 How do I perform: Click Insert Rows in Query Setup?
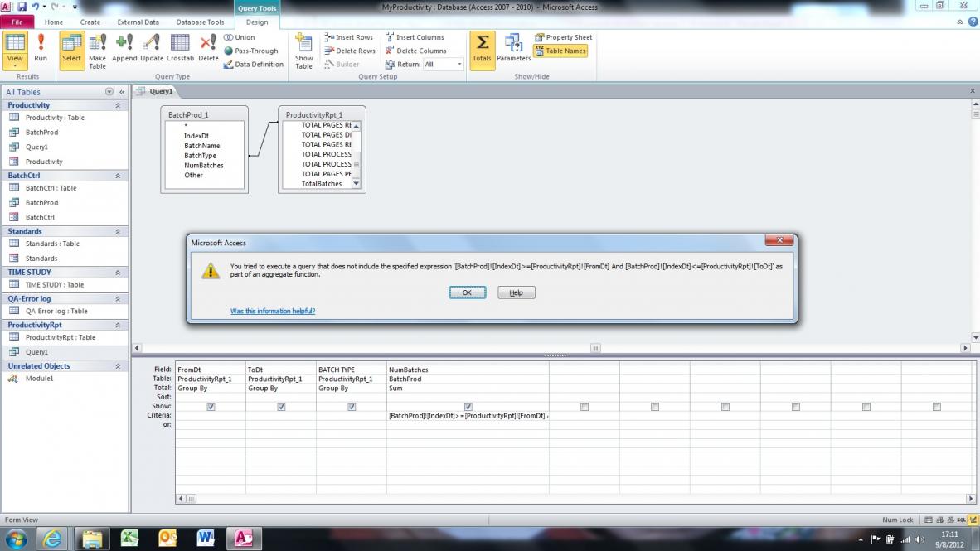pos(349,37)
